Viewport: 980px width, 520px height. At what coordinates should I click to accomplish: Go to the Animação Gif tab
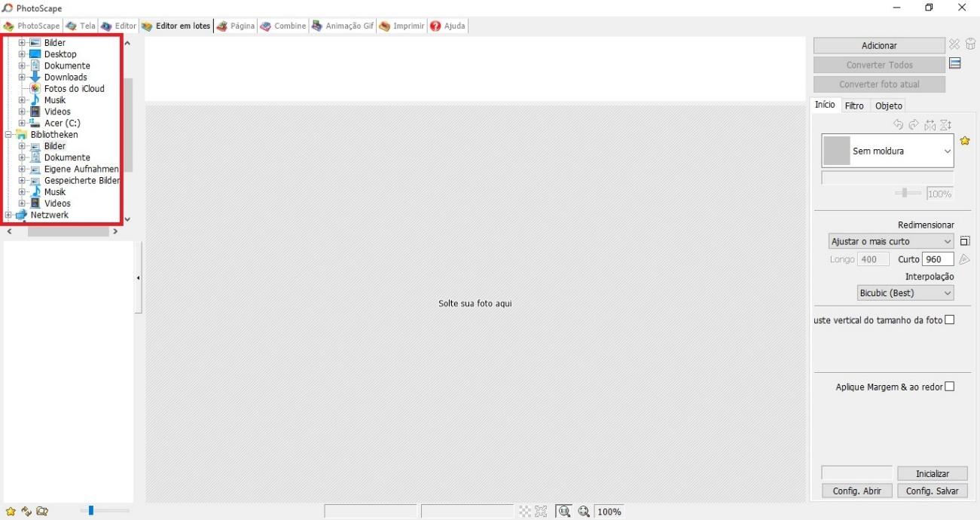(x=342, y=26)
